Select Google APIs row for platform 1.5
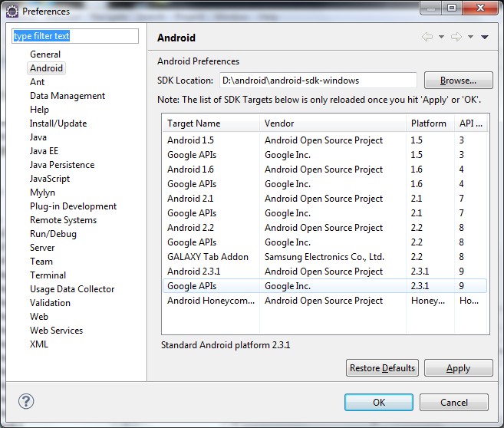The image size is (504, 428). click(325, 155)
